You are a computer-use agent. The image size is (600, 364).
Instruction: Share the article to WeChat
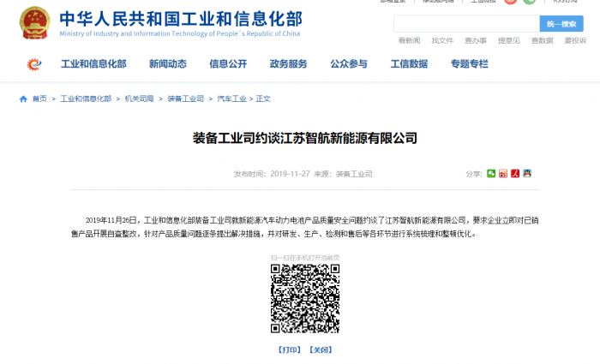[491, 174]
